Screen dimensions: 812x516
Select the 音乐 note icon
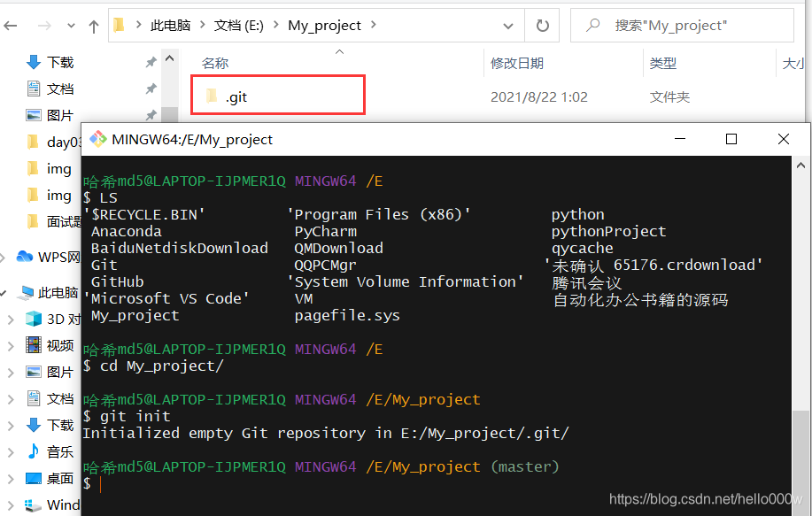point(34,451)
